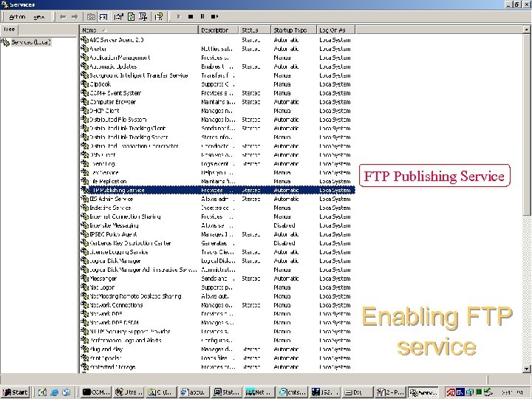The width and height of the screenshot is (532, 399).
Task: Switch to the Stat taskbar window
Action: 227,392
